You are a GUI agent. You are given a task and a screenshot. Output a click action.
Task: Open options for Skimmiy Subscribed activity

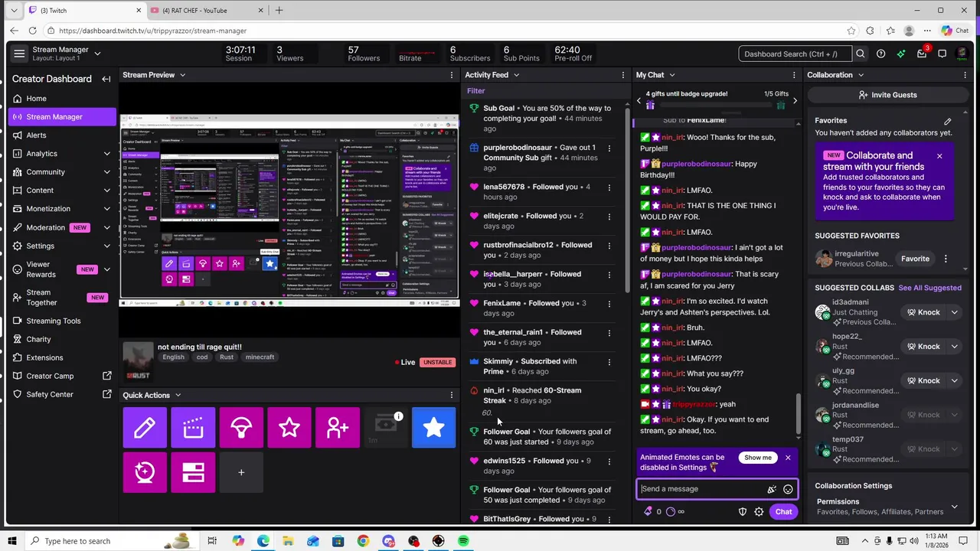click(x=609, y=361)
